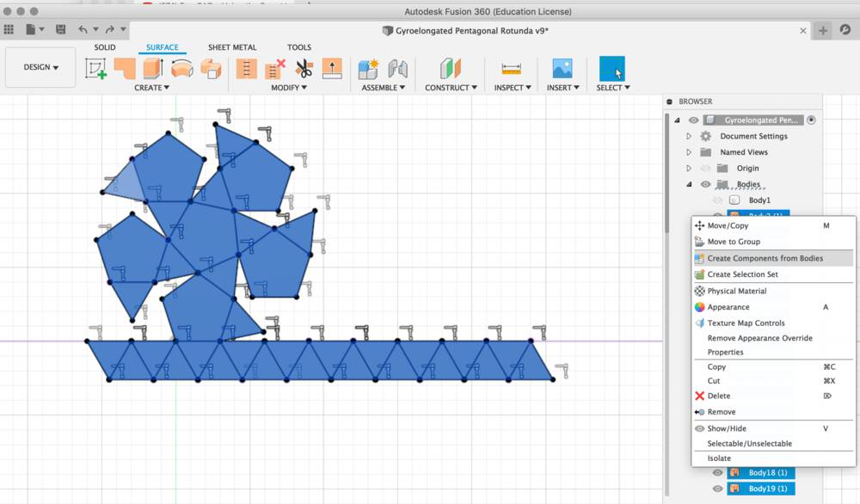
Task: Toggle visibility of Body1
Action: [x=718, y=200]
